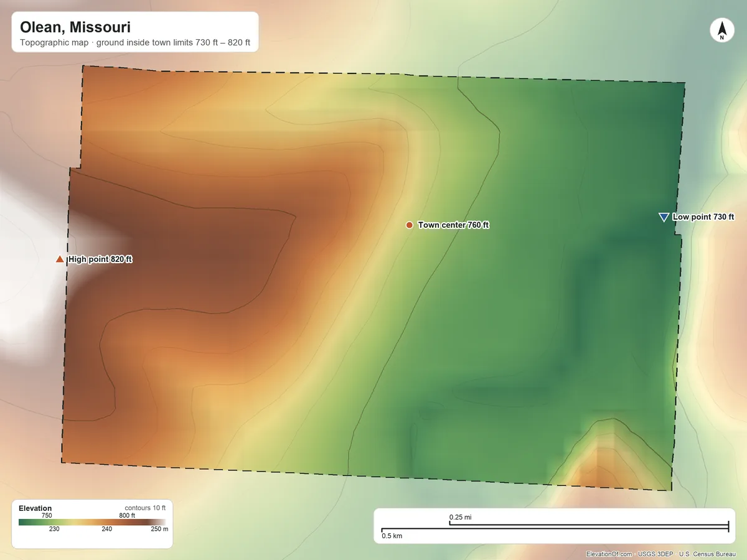Click the ElevationOf.com attribution text

[x=609, y=554]
